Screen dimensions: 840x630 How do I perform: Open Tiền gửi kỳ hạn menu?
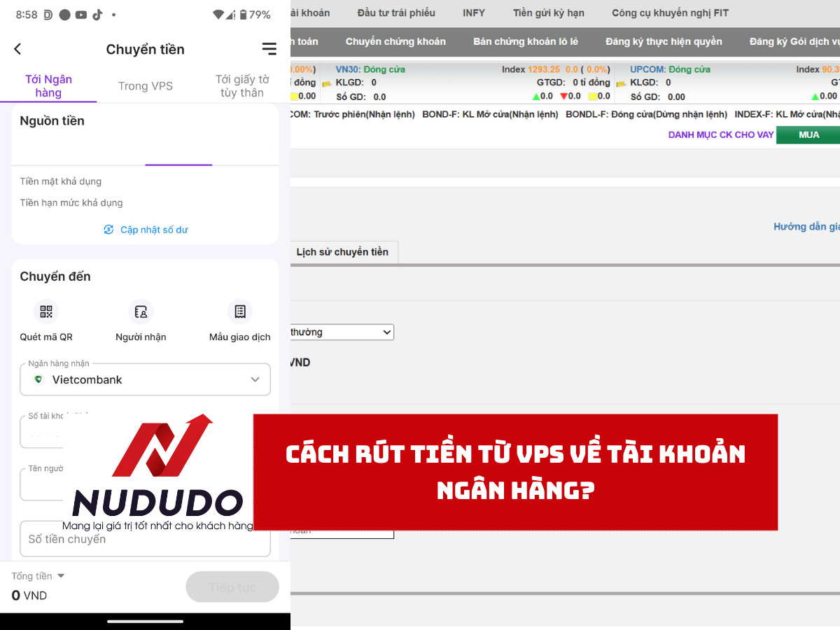[x=548, y=13]
